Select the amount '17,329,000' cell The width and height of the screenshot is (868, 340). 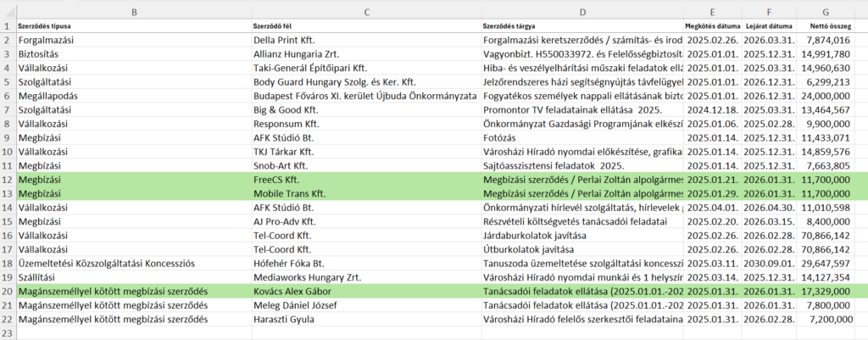click(826, 292)
